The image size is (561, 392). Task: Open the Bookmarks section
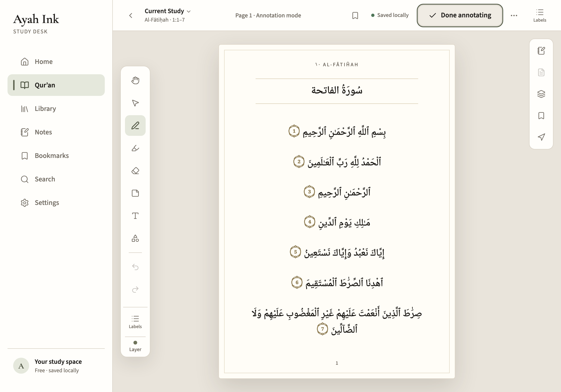[56, 155]
